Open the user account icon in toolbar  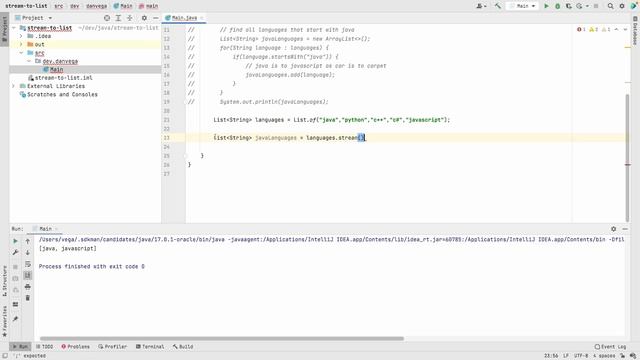click(481, 6)
